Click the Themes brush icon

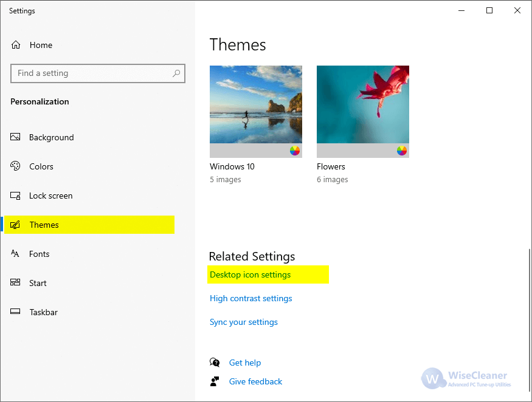[x=15, y=225]
